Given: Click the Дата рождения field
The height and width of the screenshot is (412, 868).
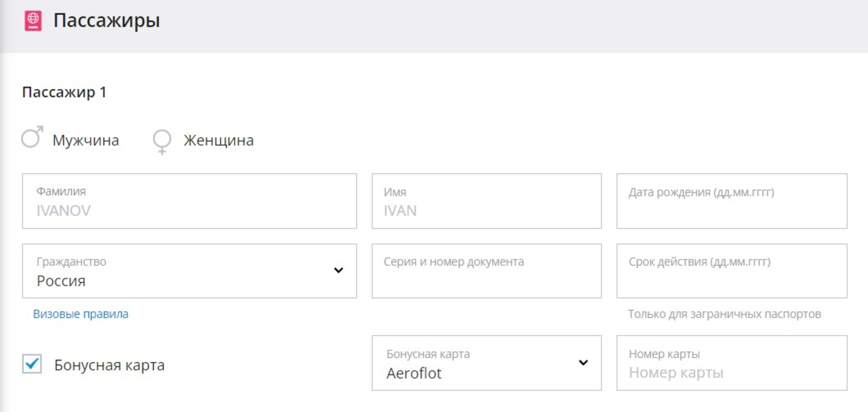Looking at the screenshot, I should tap(731, 201).
